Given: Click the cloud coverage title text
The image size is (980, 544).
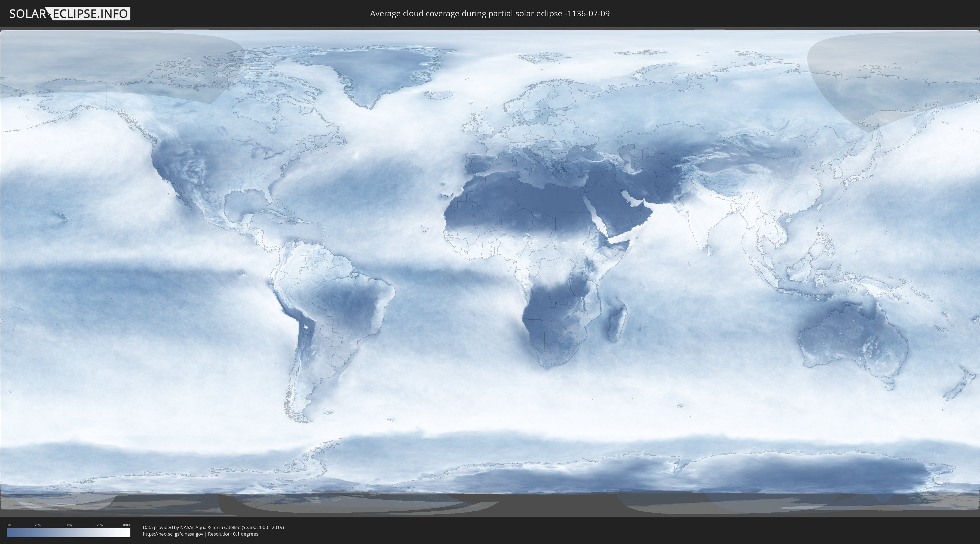Looking at the screenshot, I should (x=490, y=14).
